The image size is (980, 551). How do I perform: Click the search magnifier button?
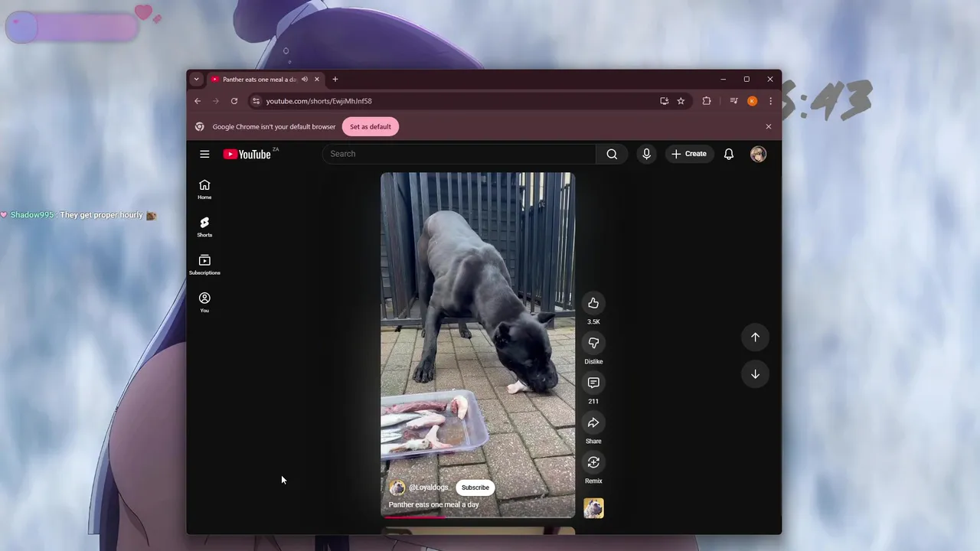(612, 154)
